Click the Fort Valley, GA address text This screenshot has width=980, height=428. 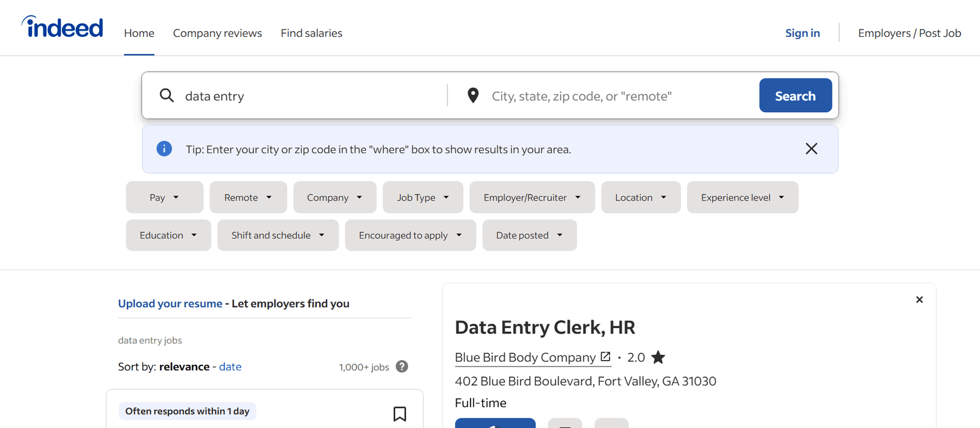[x=586, y=381]
